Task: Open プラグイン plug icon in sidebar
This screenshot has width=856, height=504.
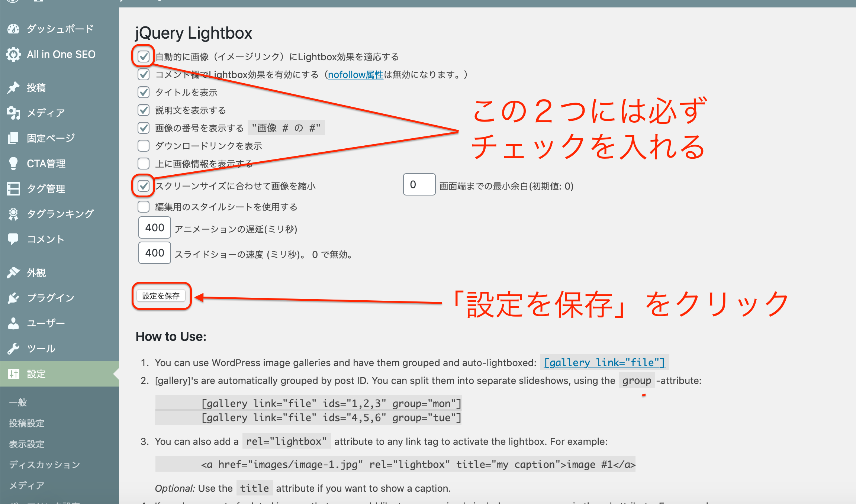Action: (13, 298)
